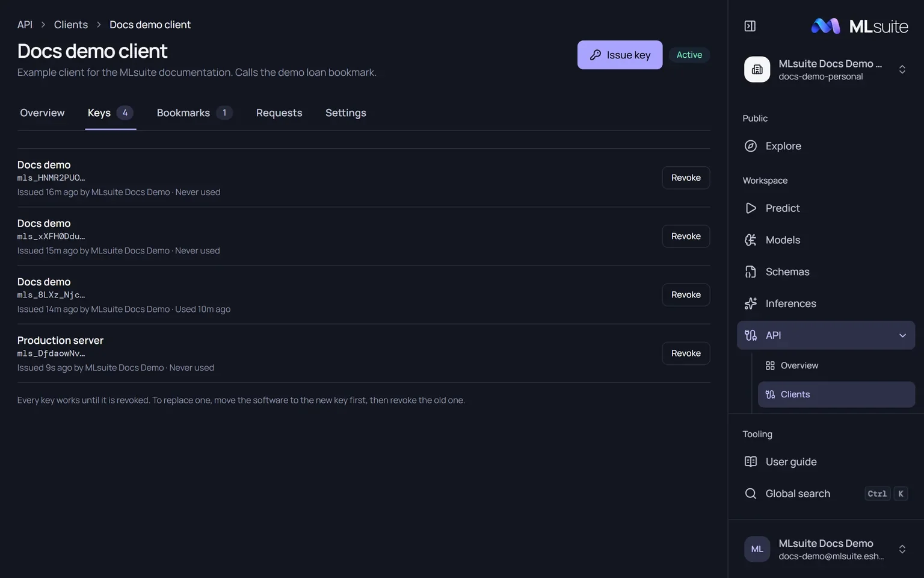
Task: Click the "Used 10m ago" key details line
Action: click(x=124, y=309)
